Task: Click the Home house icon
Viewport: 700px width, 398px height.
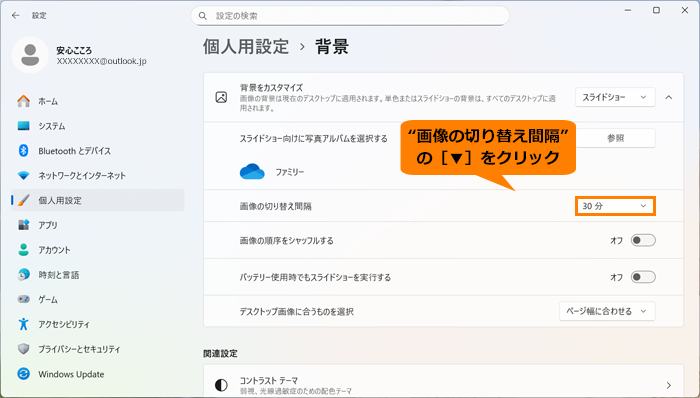Action: click(x=24, y=101)
